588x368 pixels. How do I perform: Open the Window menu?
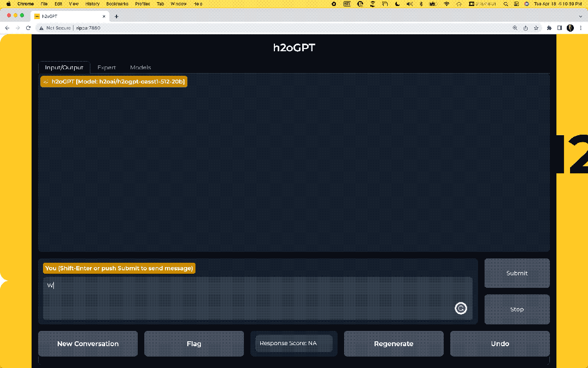click(x=179, y=4)
